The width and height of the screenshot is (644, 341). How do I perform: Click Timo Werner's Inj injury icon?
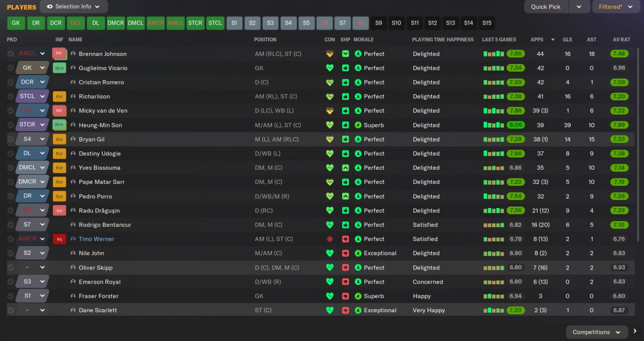pyautogui.click(x=59, y=239)
